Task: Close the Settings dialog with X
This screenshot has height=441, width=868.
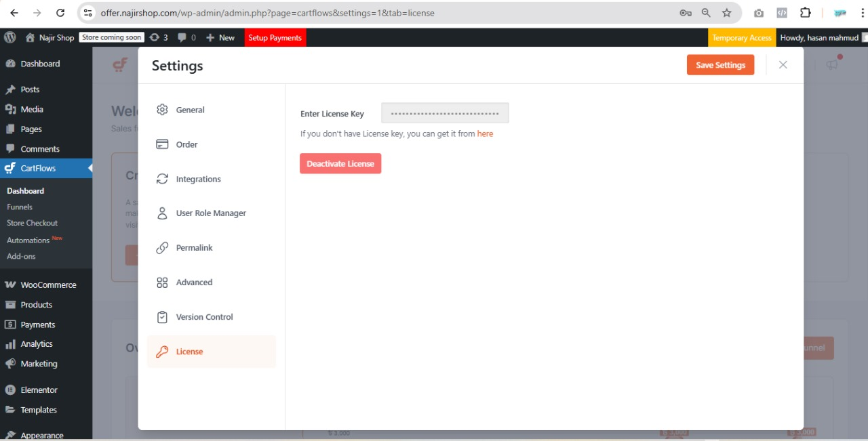Action: point(783,65)
